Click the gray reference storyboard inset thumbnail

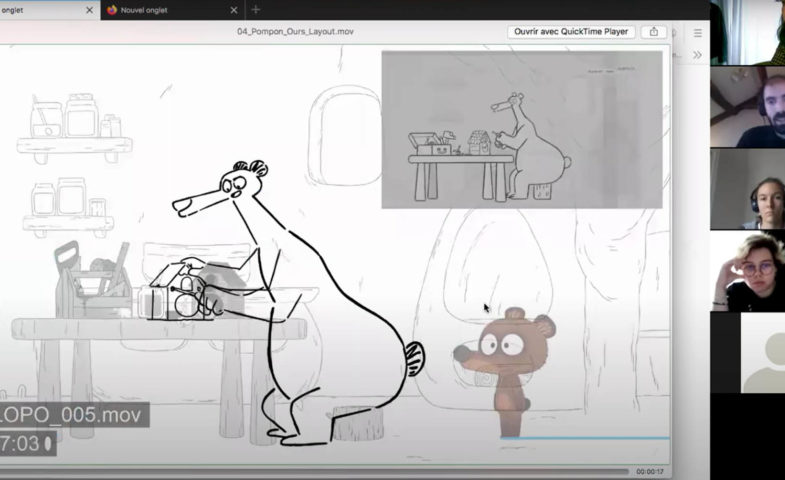522,130
